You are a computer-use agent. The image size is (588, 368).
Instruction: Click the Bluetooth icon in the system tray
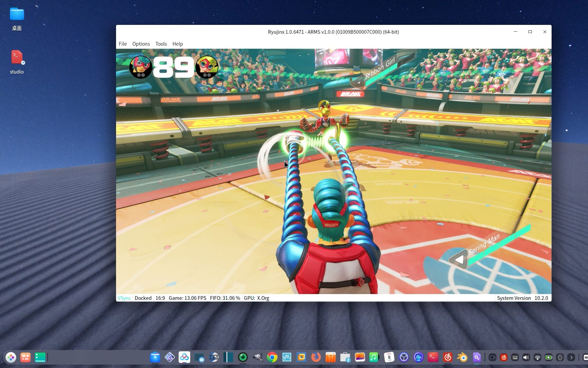point(559,357)
